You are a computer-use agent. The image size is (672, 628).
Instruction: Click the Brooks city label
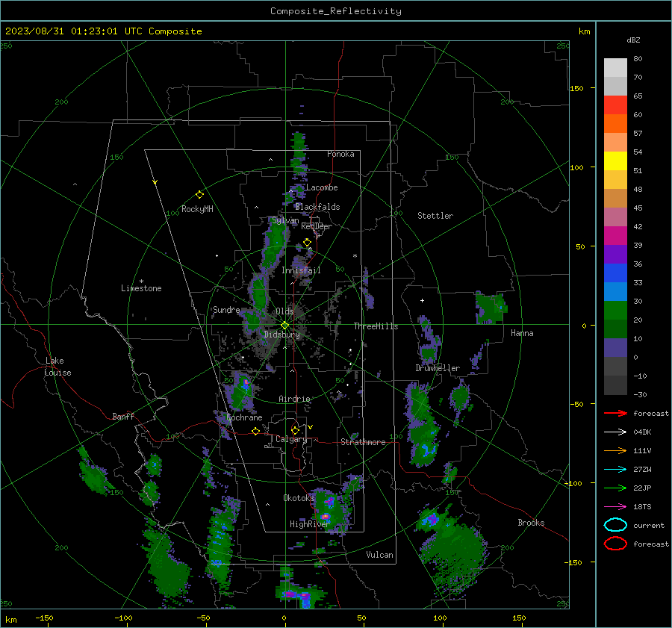coord(531,523)
